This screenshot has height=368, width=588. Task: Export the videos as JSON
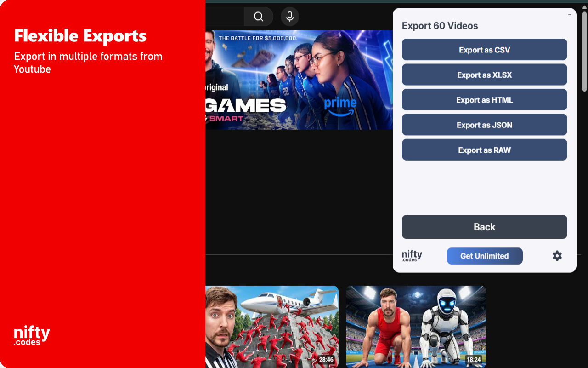[x=484, y=124]
